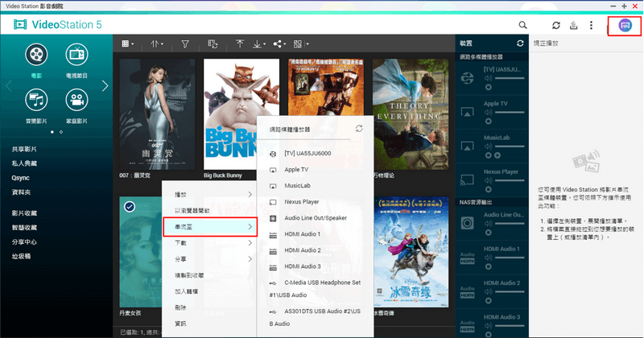The height and width of the screenshot is (338, 644).
Task: Click the MusicLab device icon in panel
Action: click(x=468, y=146)
